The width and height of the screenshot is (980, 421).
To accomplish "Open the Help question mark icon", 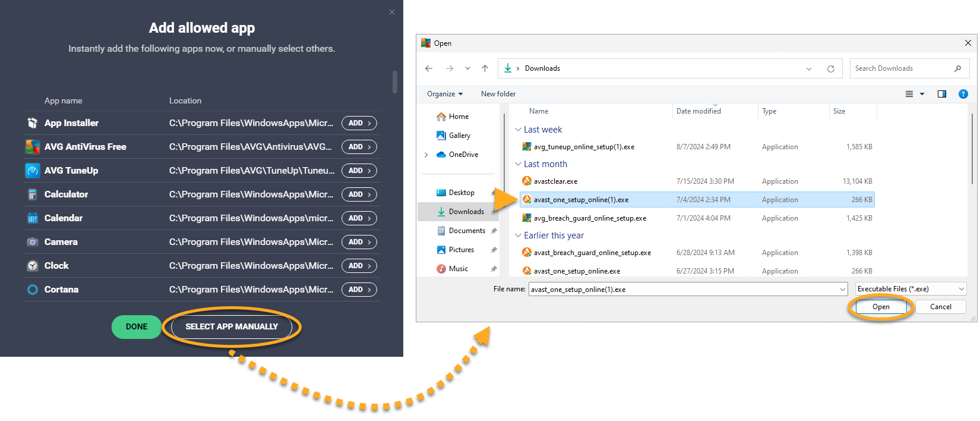I will pos(963,94).
